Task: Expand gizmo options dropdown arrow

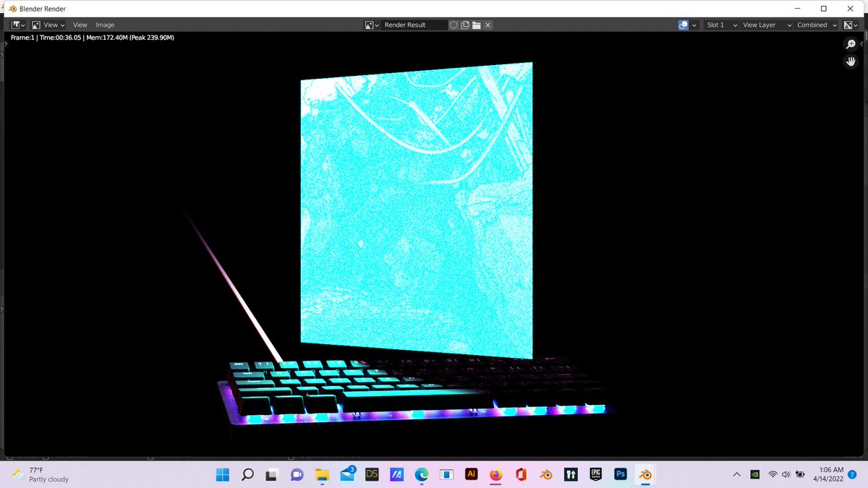Action: point(694,25)
